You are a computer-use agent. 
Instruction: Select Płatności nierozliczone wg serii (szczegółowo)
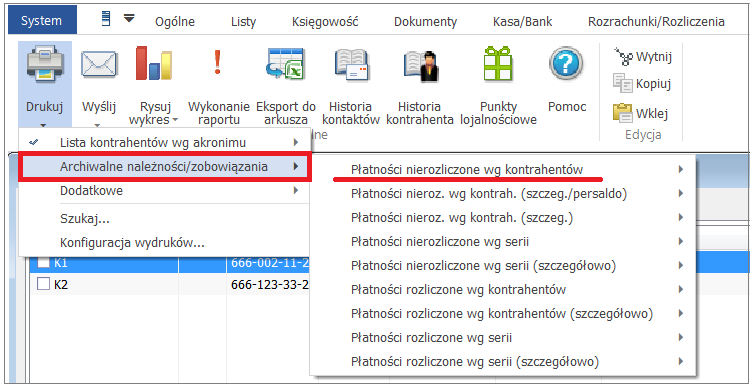pyautogui.click(x=503, y=266)
